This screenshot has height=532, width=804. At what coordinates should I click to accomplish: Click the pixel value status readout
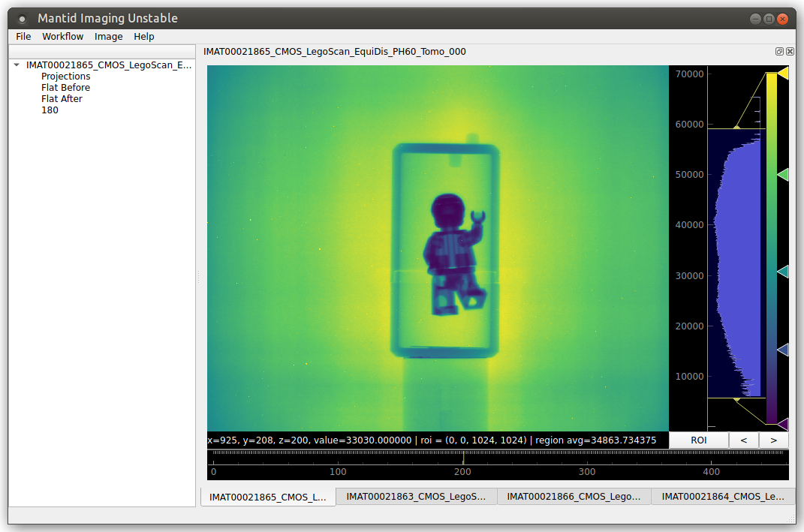pos(432,440)
